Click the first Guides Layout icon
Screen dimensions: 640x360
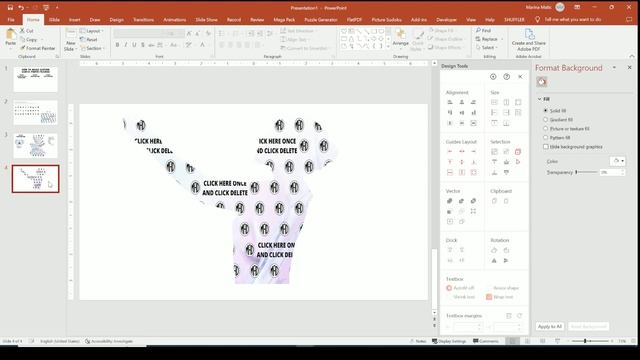[x=450, y=151]
